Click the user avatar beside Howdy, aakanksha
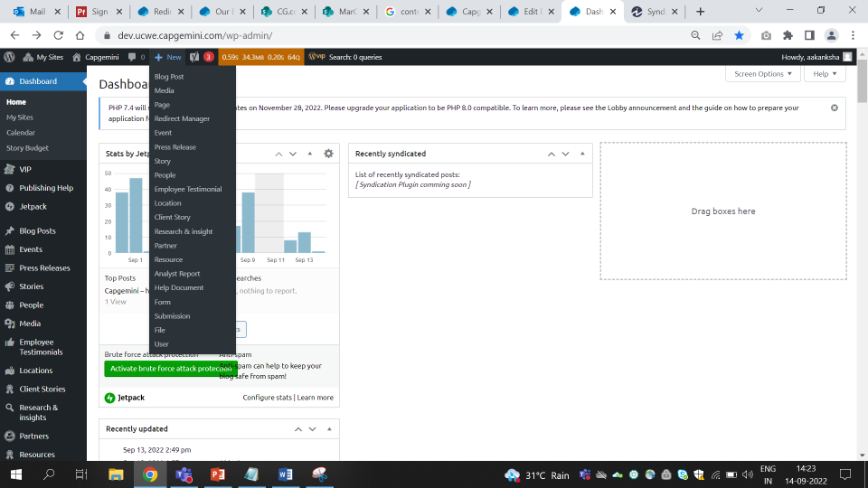 pos(847,57)
